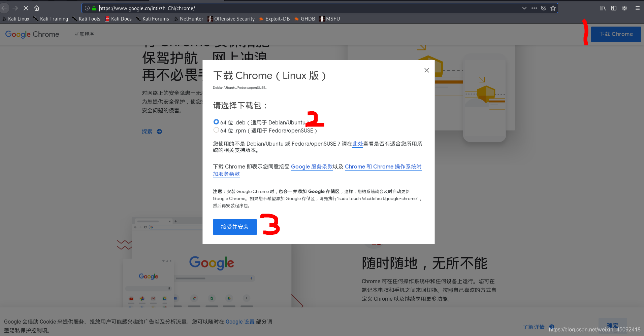Click the green padlock security icon

click(94, 8)
